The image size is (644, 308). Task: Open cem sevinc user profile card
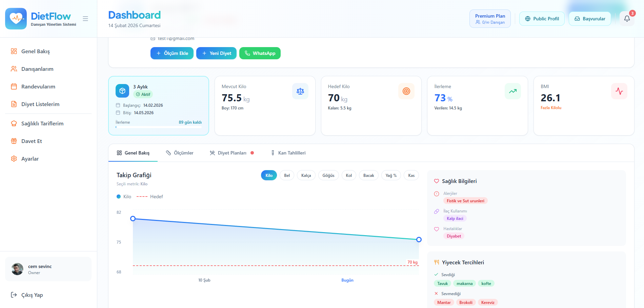(48, 269)
